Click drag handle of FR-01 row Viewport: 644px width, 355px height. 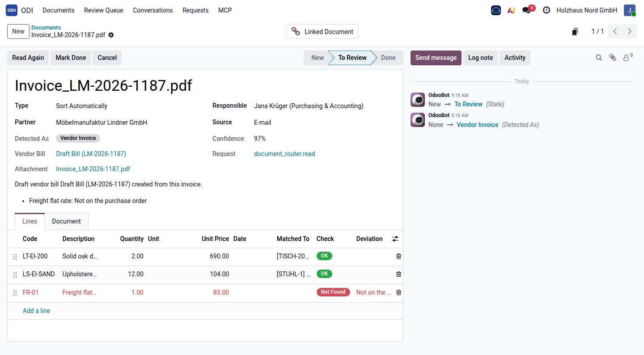(x=15, y=293)
